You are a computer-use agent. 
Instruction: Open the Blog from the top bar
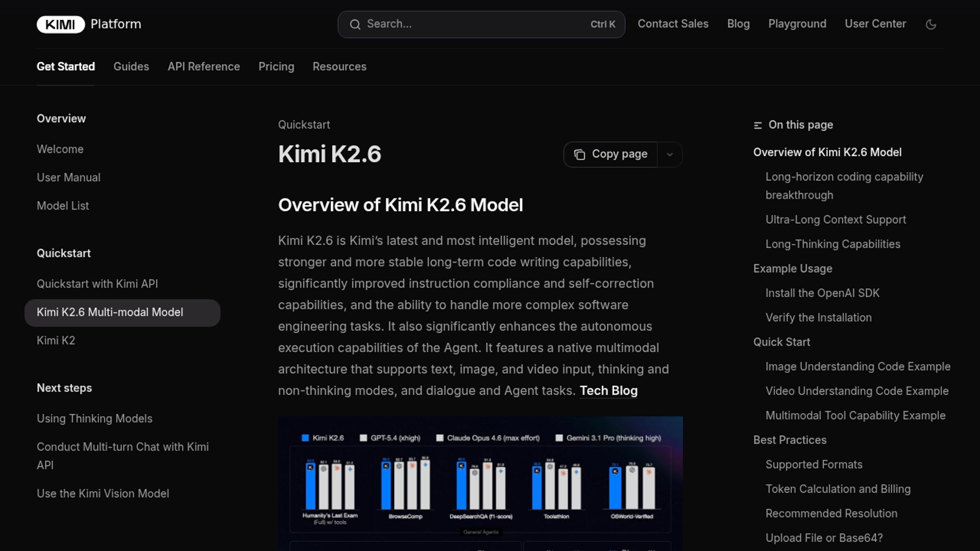click(738, 24)
